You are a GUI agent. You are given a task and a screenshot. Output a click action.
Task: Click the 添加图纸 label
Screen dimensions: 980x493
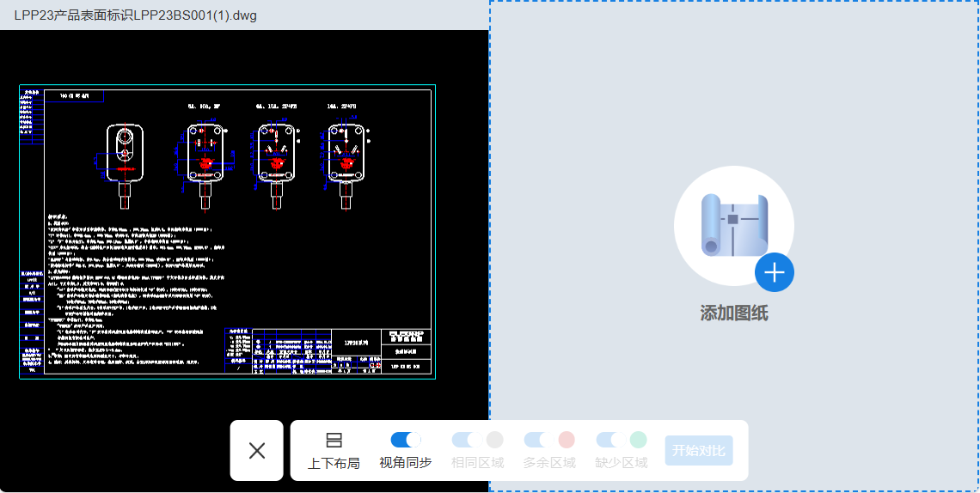(733, 313)
